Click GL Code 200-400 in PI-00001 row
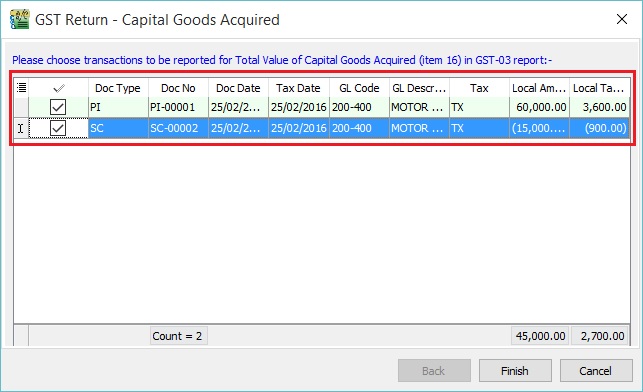 coord(359,107)
